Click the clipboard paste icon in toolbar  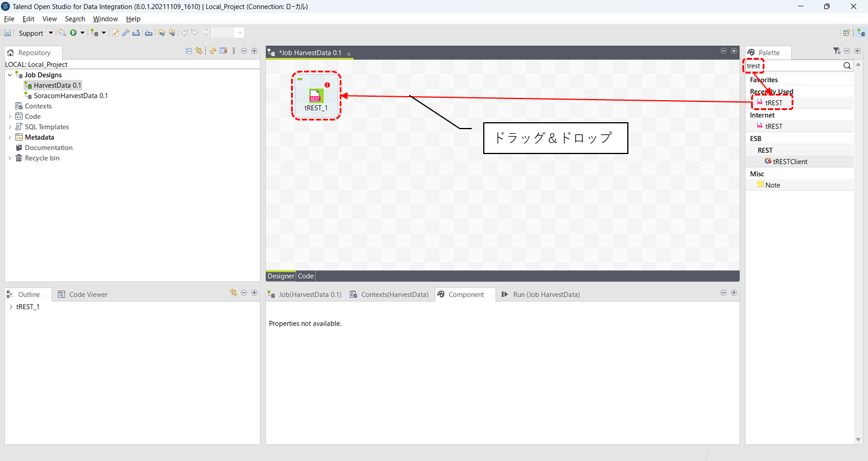[x=205, y=33]
